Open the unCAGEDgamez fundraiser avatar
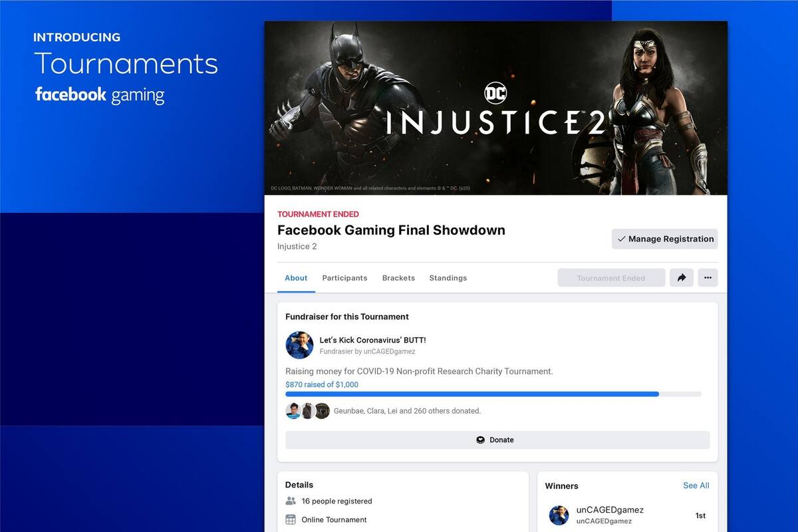This screenshot has width=798, height=532. pyautogui.click(x=299, y=345)
